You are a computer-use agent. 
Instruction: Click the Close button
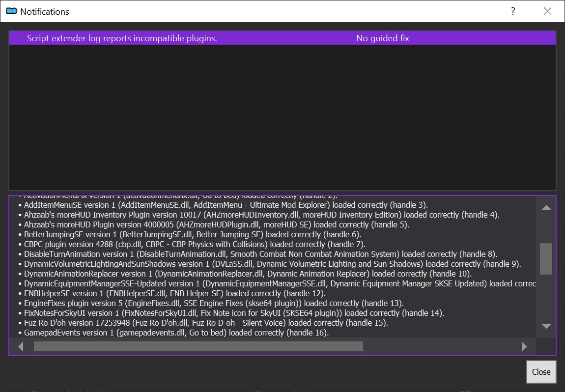541,372
